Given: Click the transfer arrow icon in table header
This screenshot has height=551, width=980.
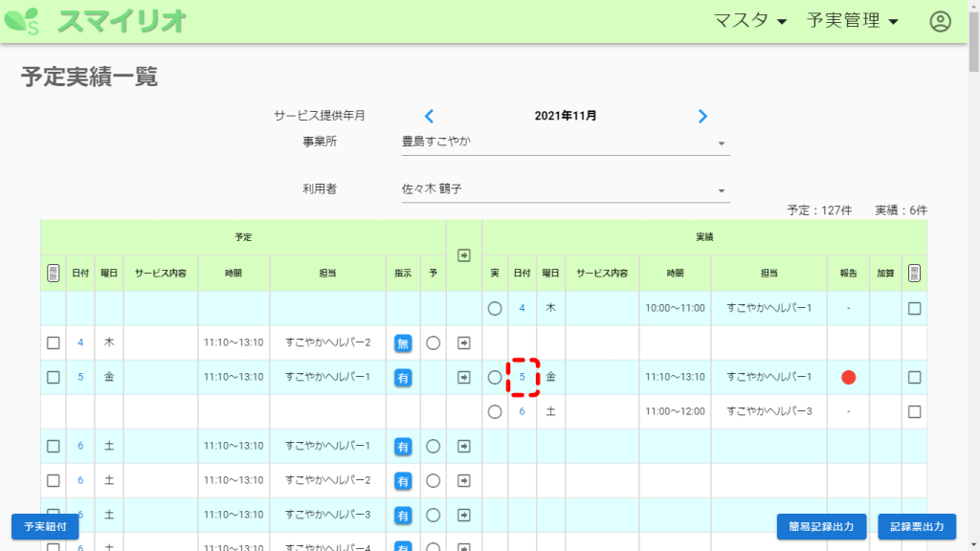Looking at the screenshot, I should 464,255.
